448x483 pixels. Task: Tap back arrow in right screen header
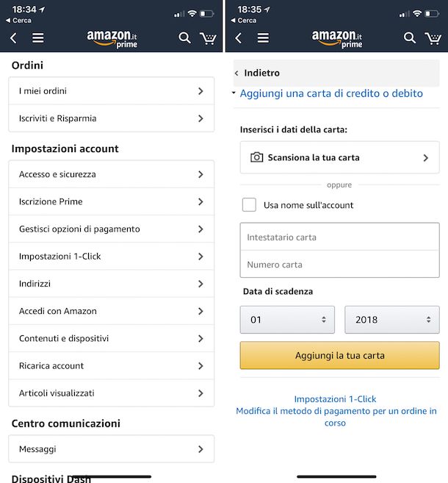238,37
